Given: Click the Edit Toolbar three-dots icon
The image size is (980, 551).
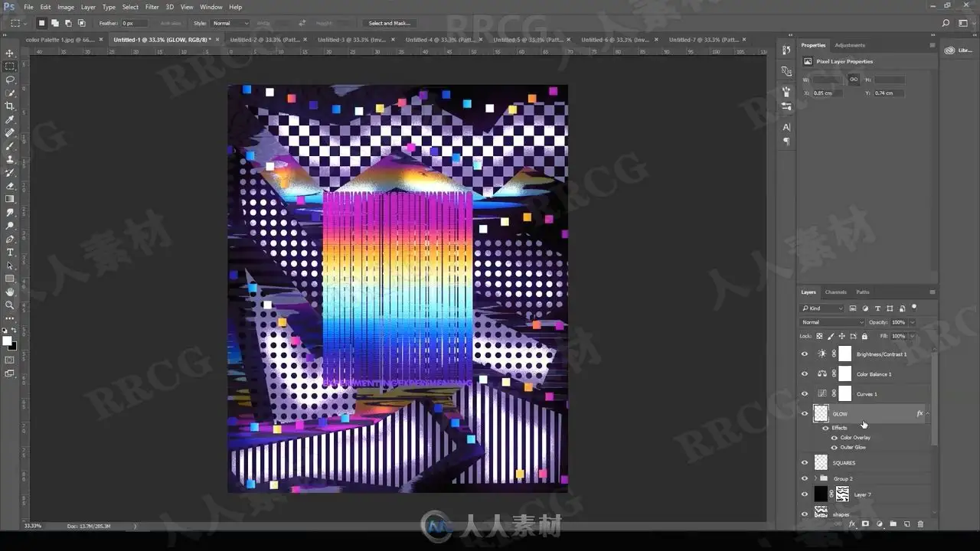Looking at the screenshot, I should [x=10, y=318].
